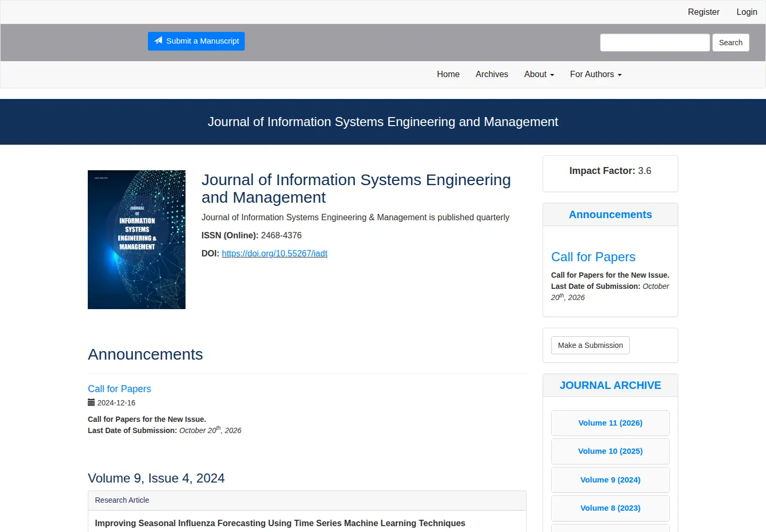Click the main Announcements heading
The height and width of the screenshot is (532, 766).
[145, 354]
